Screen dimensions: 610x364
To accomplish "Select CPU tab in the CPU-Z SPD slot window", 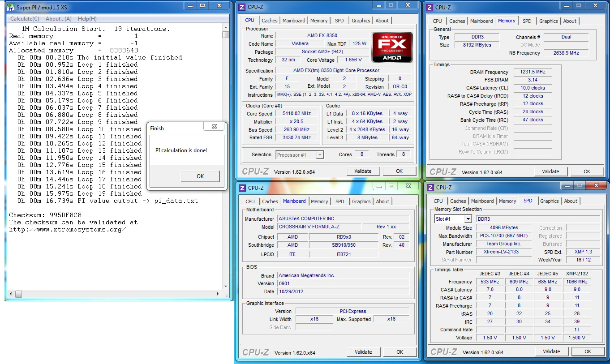I will tap(438, 201).
